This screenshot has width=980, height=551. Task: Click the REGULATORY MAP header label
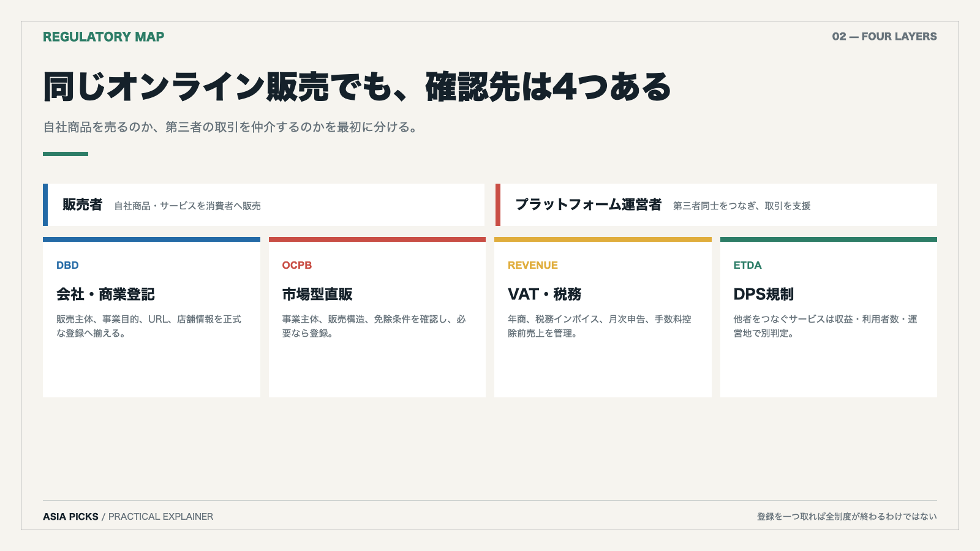point(104,37)
